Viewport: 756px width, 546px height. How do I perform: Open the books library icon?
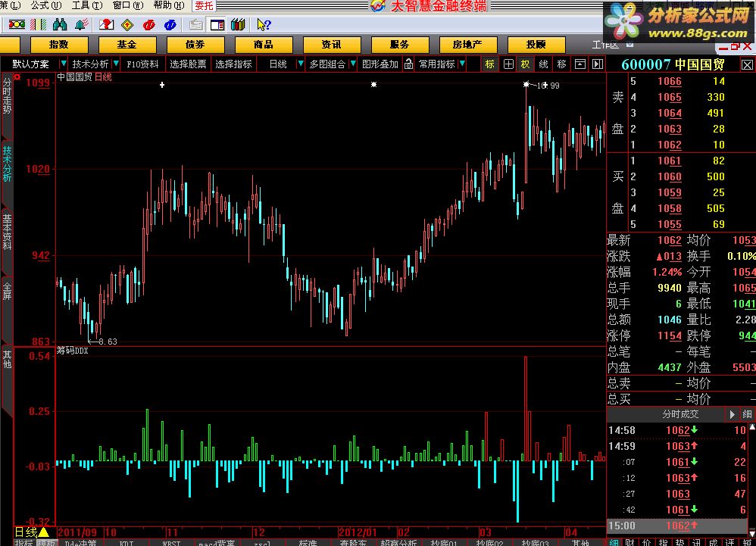[x=238, y=24]
